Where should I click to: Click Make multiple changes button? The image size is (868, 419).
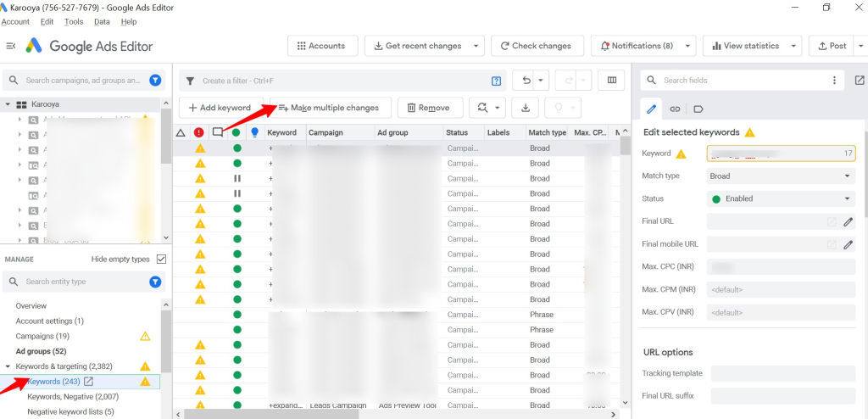330,108
